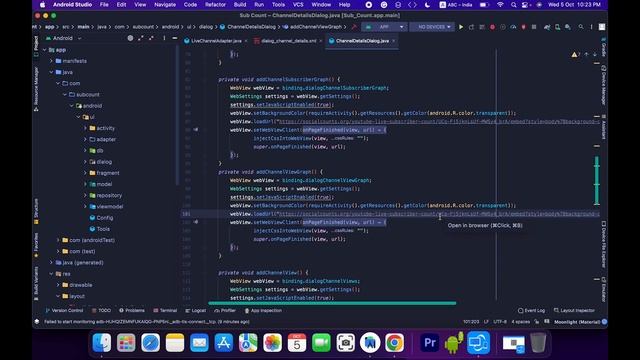
Task: Open Project panel options menu (three dots)
Action: [164, 38]
